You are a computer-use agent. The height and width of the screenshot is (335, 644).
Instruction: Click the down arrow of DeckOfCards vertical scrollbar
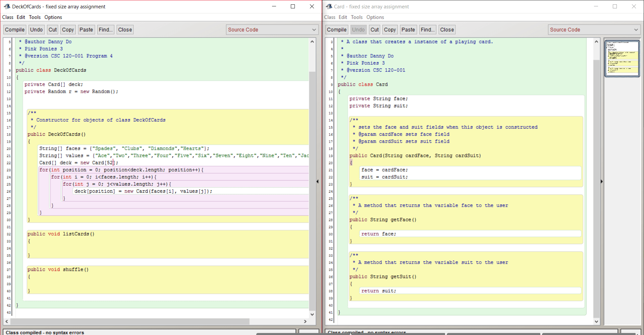(x=312, y=314)
